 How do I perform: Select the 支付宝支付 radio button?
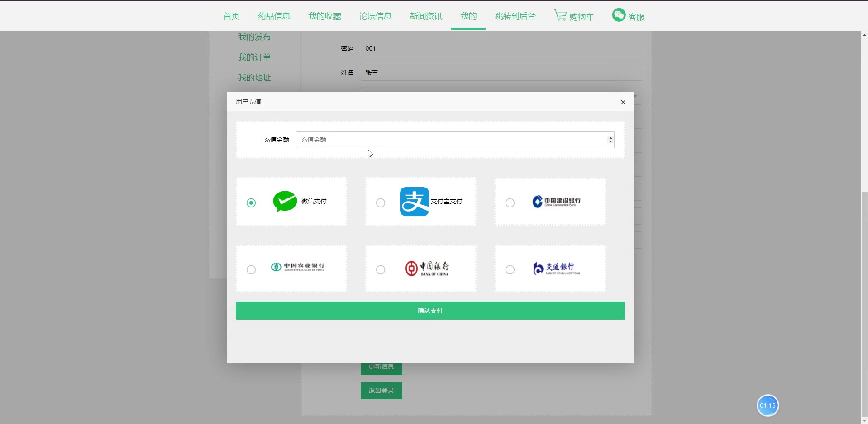click(381, 203)
